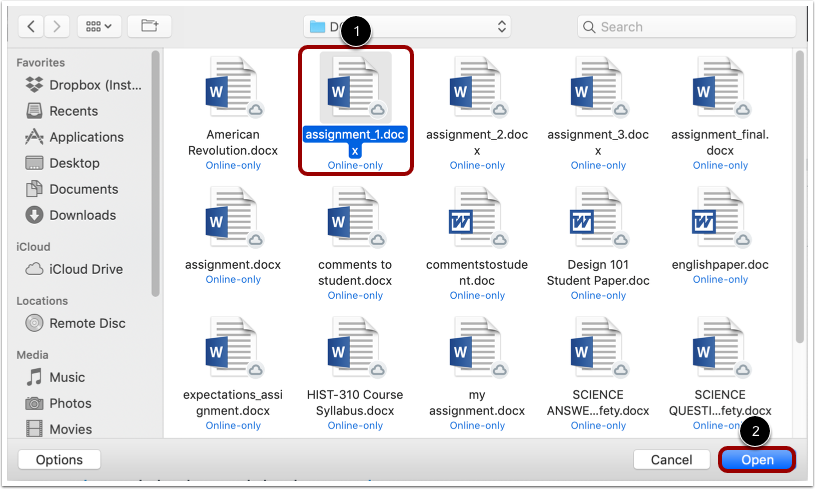815x489 pixels.
Task: Select the assignment_1.docx file icon
Action: [355, 87]
